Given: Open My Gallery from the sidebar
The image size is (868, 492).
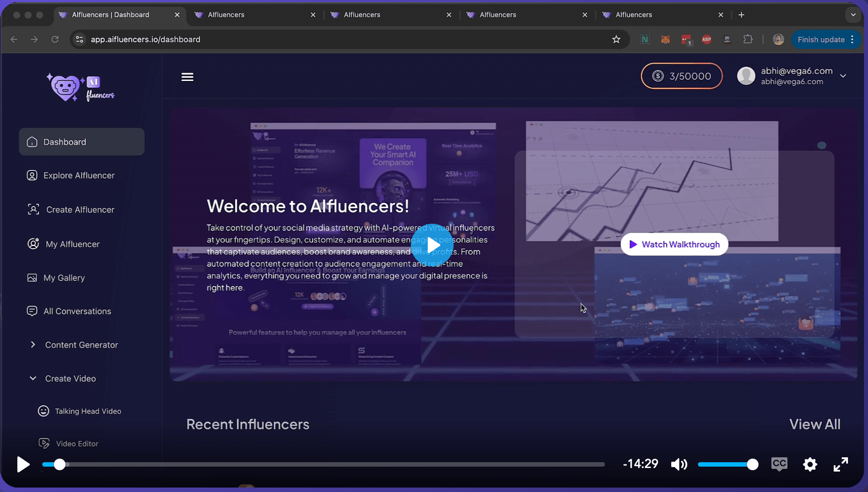Looking at the screenshot, I should [x=64, y=278].
